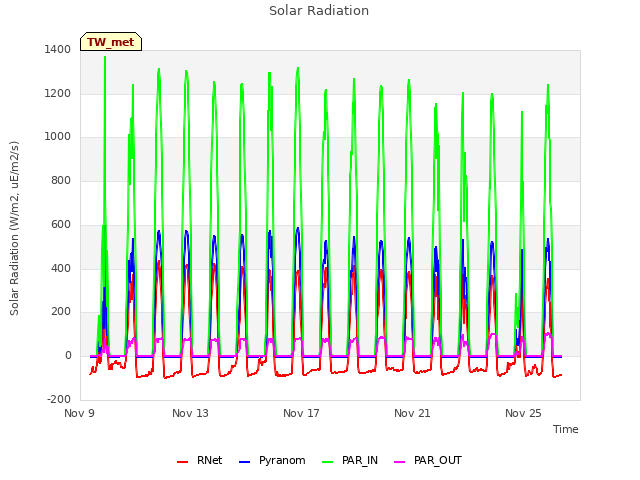
Task: Click the Nov 21 x-axis tick label
Action: click(412, 413)
